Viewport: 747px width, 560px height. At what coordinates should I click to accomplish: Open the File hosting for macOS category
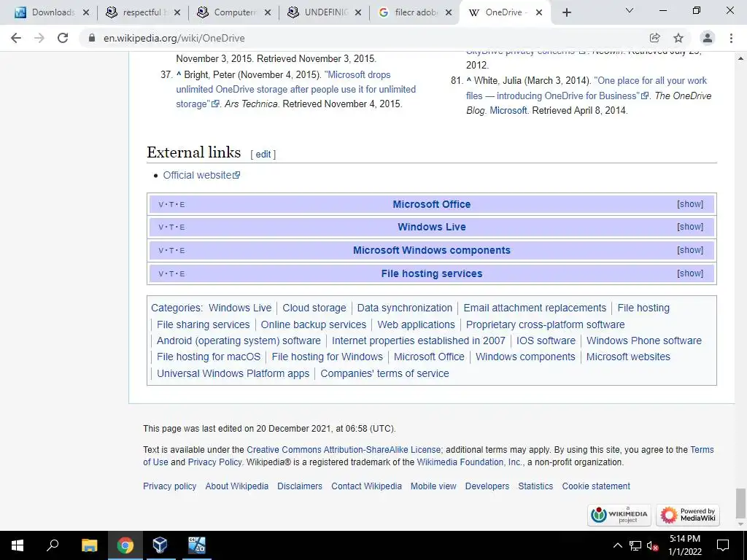point(209,357)
